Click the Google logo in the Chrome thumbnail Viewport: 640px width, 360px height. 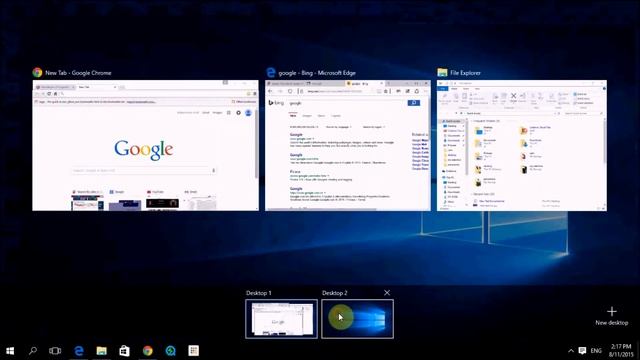tap(144, 150)
